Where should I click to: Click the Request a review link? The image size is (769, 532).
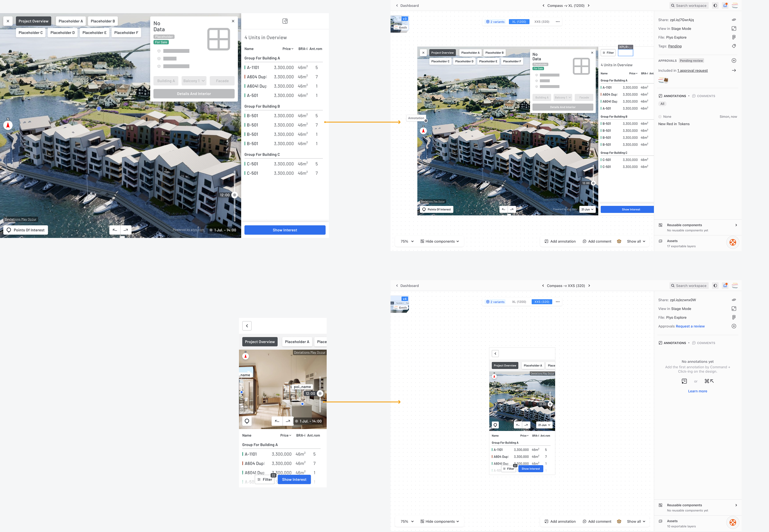pos(690,326)
